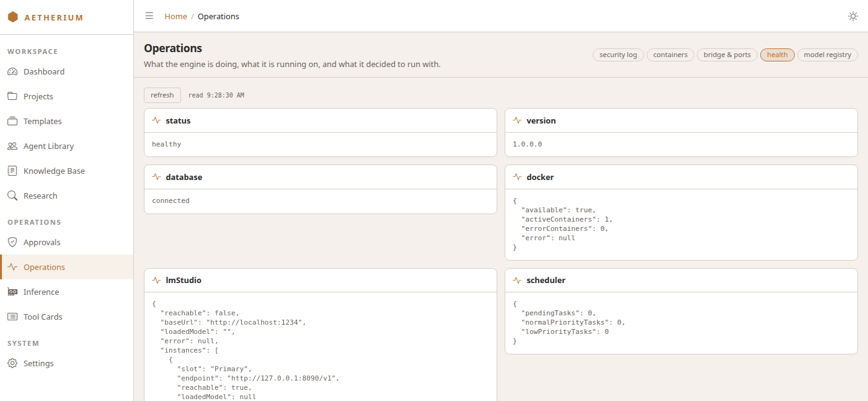Click the '"slot": "Primary"' line
This screenshot has height=401, width=868.
click(215, 369)
